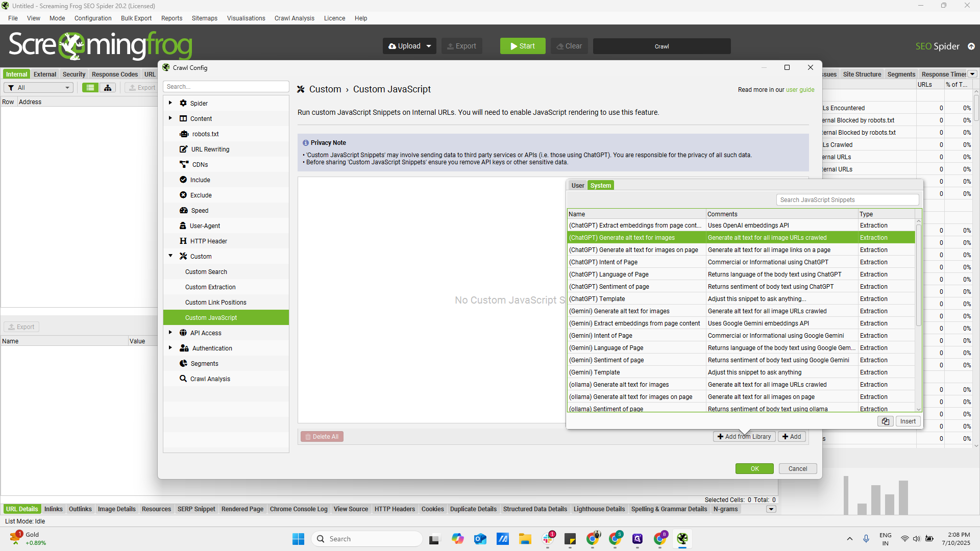
Task: Click the User-Agent icon in config tree
Action: 183,226
